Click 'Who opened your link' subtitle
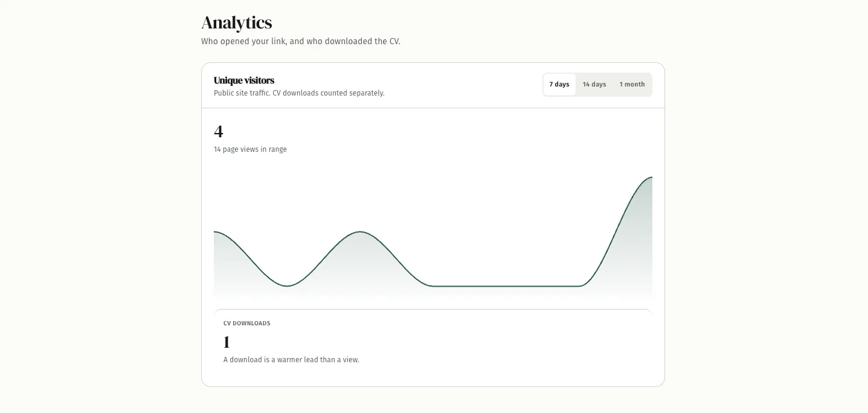Image resolution: width=868 pixels, height=413 pixels. click(x=301, y=42)
